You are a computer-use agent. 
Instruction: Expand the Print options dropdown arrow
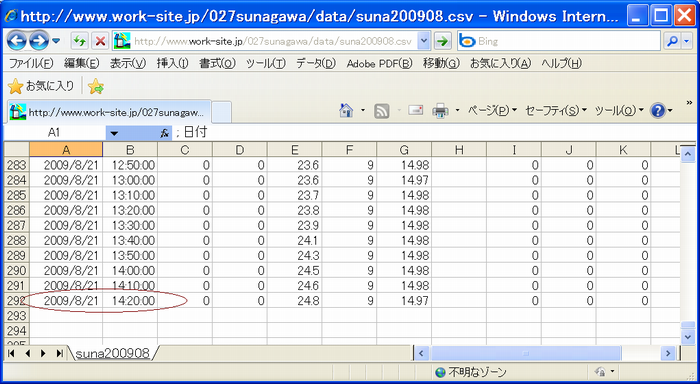457,110
